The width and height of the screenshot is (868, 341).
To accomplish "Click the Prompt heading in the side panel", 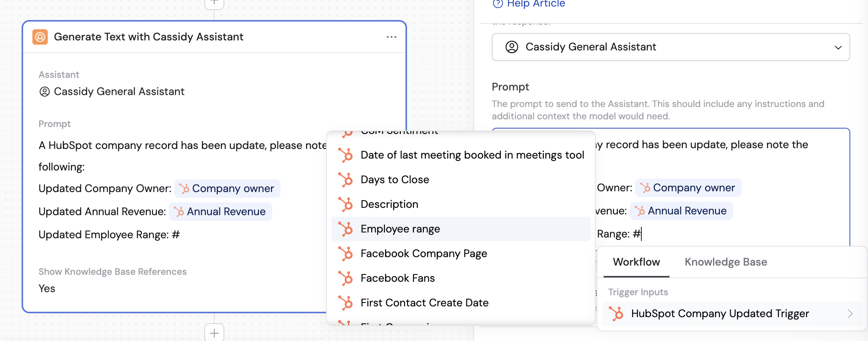I will pos(510,87).
